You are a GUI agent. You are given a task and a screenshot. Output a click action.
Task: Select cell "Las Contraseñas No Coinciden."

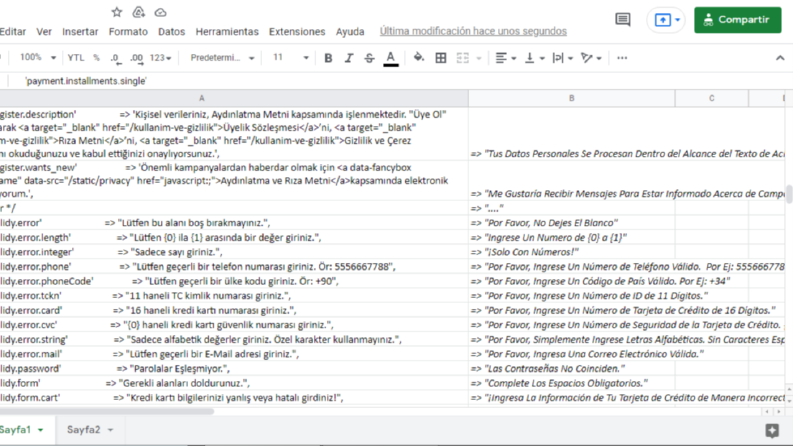click(571, 369)
